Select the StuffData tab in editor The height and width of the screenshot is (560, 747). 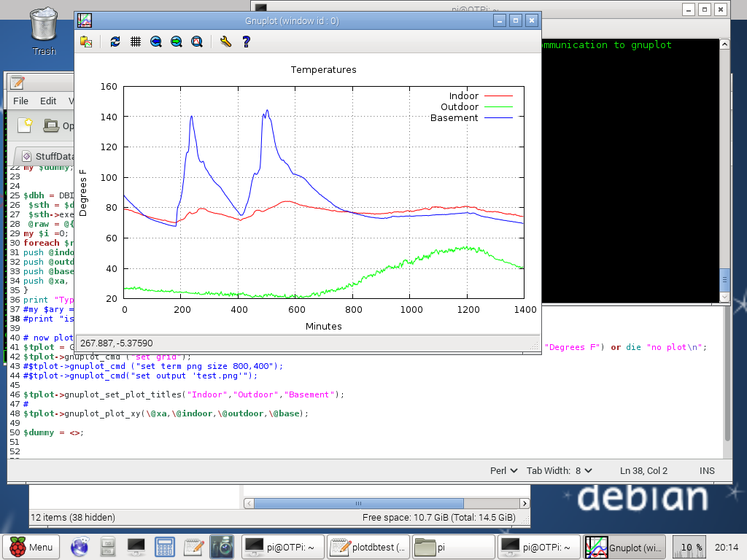[x=47, y=156]
